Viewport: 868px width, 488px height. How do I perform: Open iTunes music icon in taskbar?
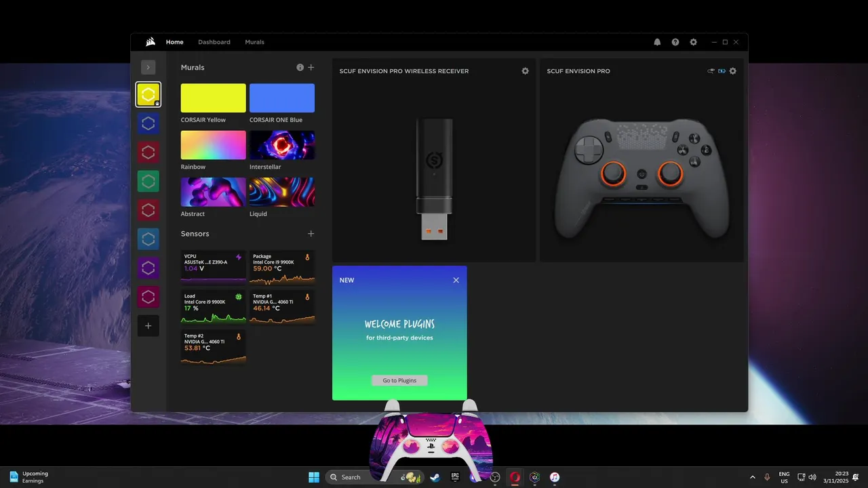click(x=555, y=477)
